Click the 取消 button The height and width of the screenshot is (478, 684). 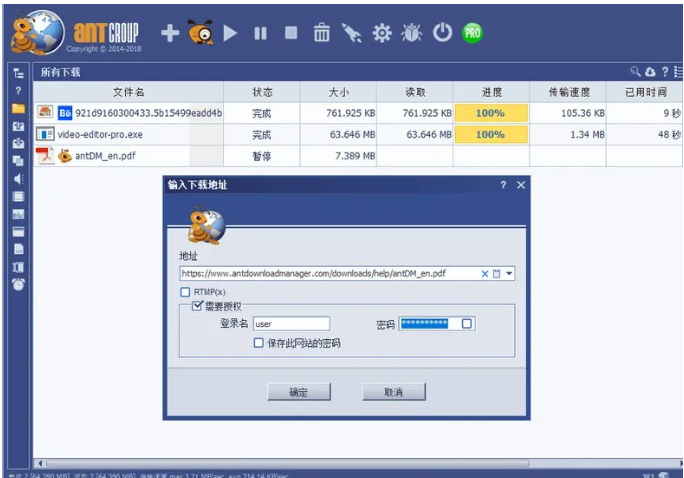pos(393,392)
